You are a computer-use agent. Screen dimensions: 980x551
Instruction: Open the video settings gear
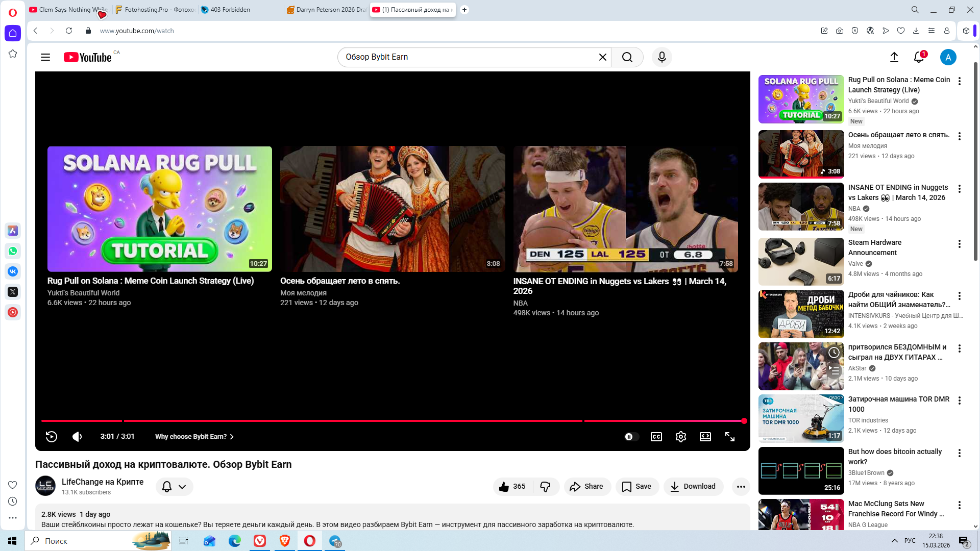pyautogui.click(x=680, y=437)
